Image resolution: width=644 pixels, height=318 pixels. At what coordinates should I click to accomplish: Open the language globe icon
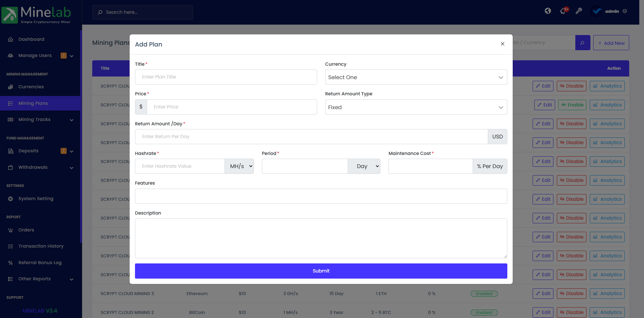tap(548, 11)
